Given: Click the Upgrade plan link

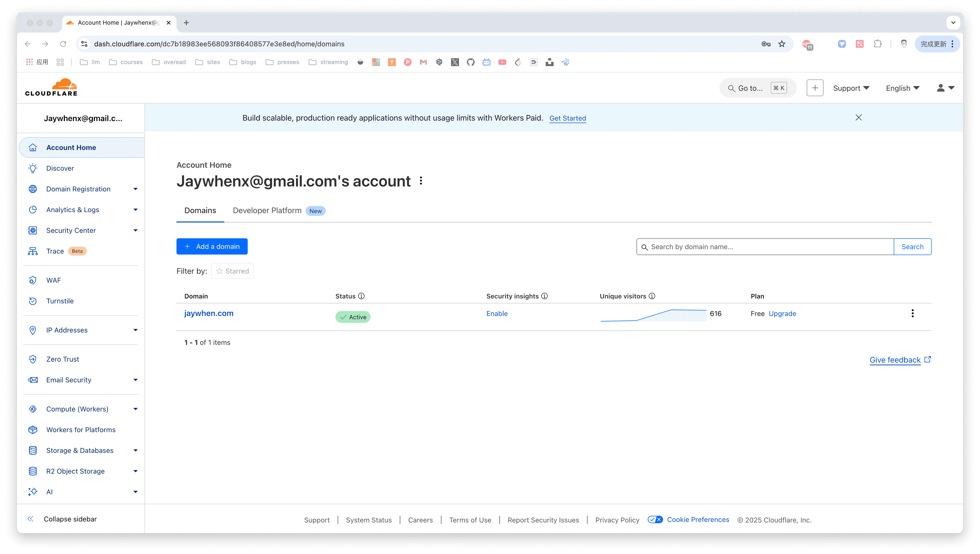Looking at the screenshot, I should tap(782, 313).
